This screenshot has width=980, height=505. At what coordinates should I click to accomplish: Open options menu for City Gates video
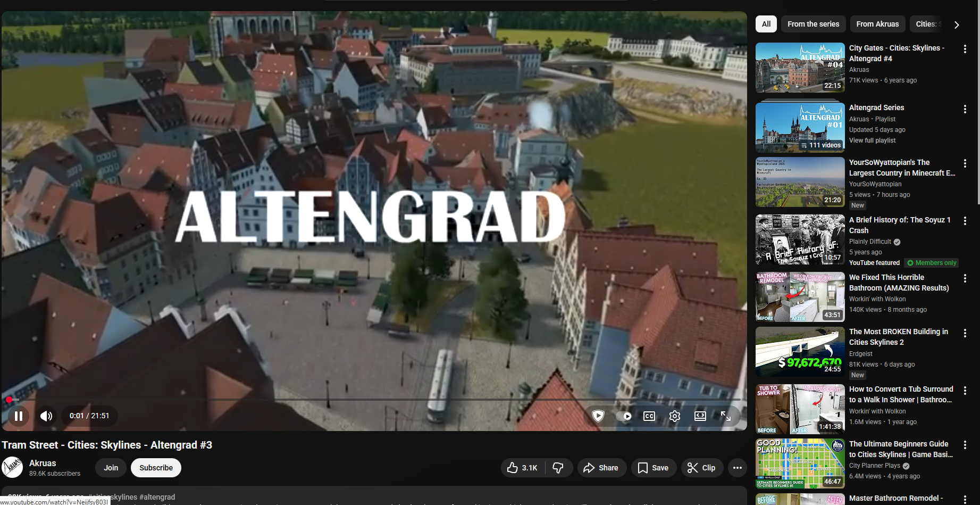(965, 49)
